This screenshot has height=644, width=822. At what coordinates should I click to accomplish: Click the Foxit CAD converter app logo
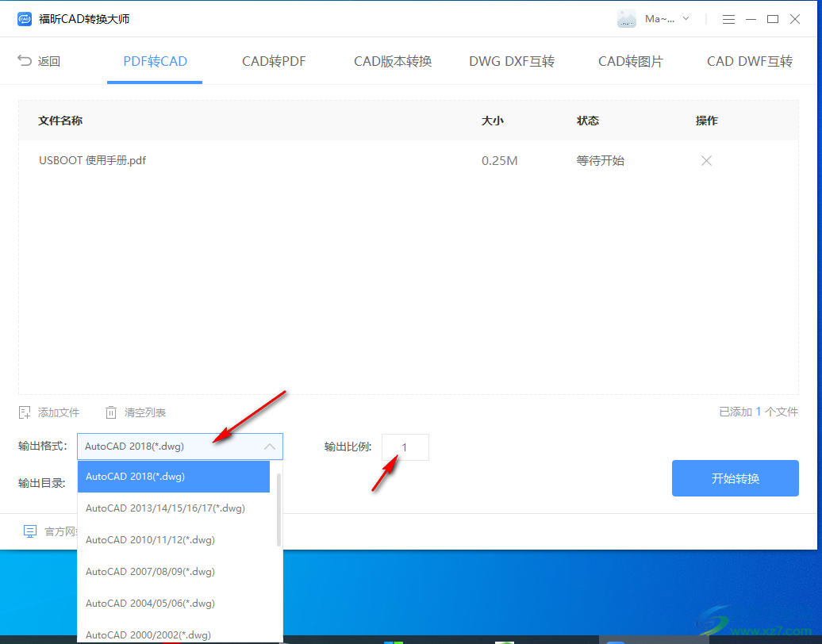coord(24,19)
